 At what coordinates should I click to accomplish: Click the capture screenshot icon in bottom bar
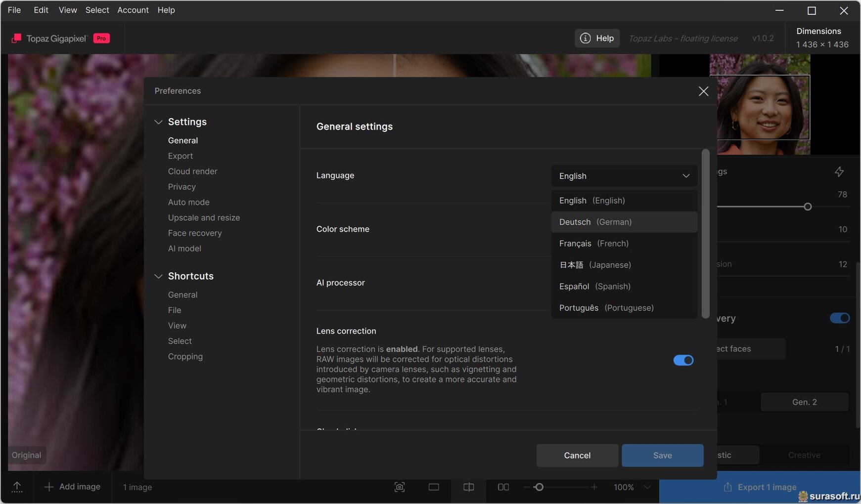pos(400,487)
